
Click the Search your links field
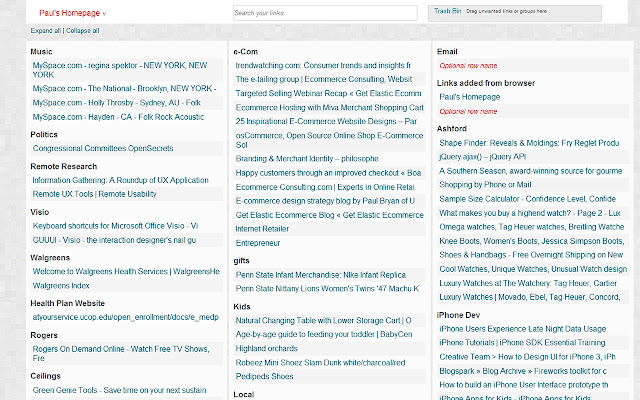point(325,13)
